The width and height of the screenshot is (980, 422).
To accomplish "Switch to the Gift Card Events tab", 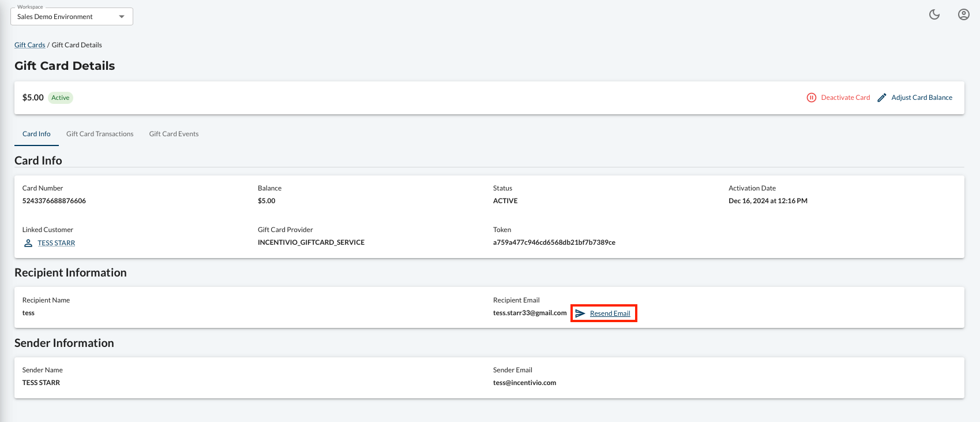I will coord(174,134).
